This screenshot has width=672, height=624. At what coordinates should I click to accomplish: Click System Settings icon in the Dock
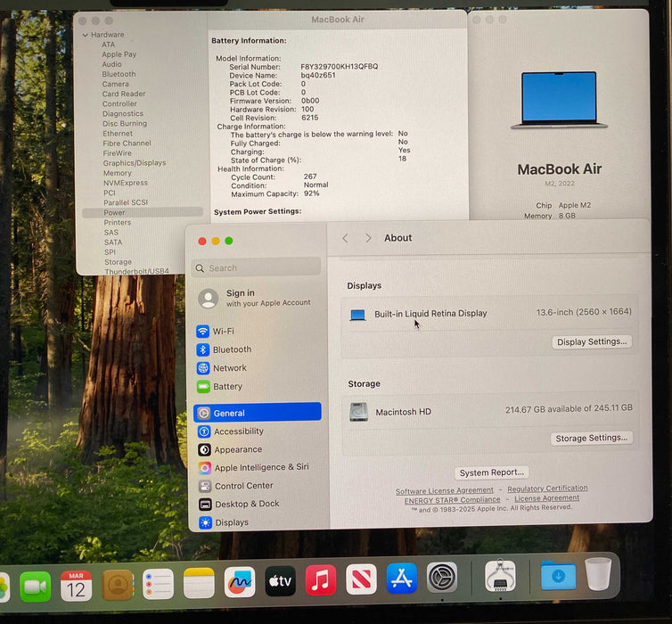[x=442, y=578]
